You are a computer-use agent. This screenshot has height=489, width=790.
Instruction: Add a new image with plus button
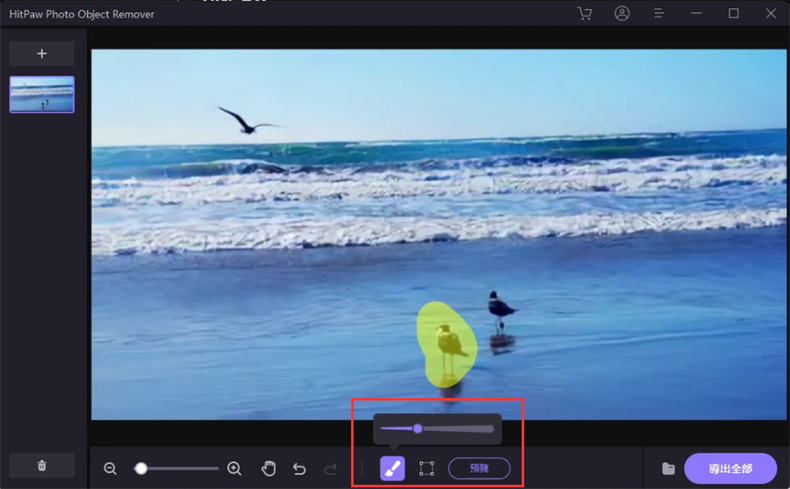(42, 53)
